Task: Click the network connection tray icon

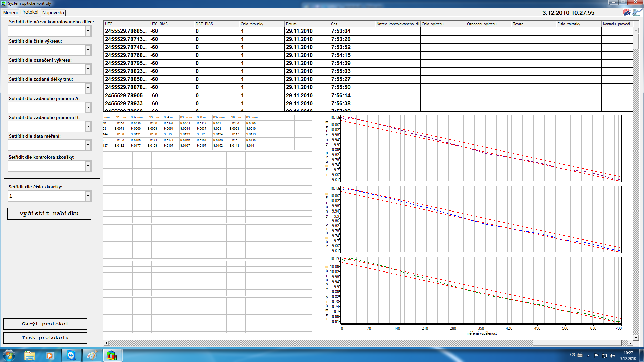Action: click(x=604, y=356)
